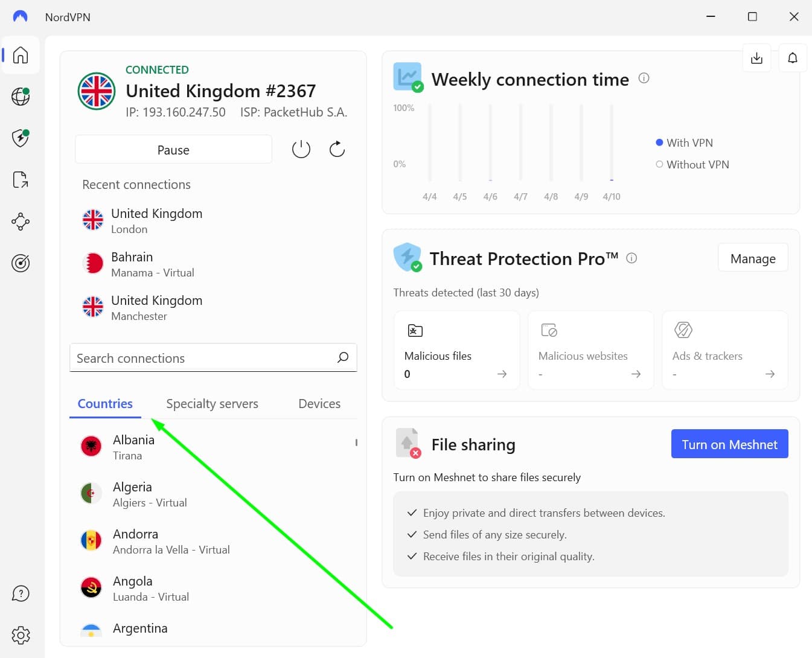Open the file sharing sidebar icon
Image resolution: width=812 pixels, height=658 pixels.
pyautogui.click(x=21, y=179)
